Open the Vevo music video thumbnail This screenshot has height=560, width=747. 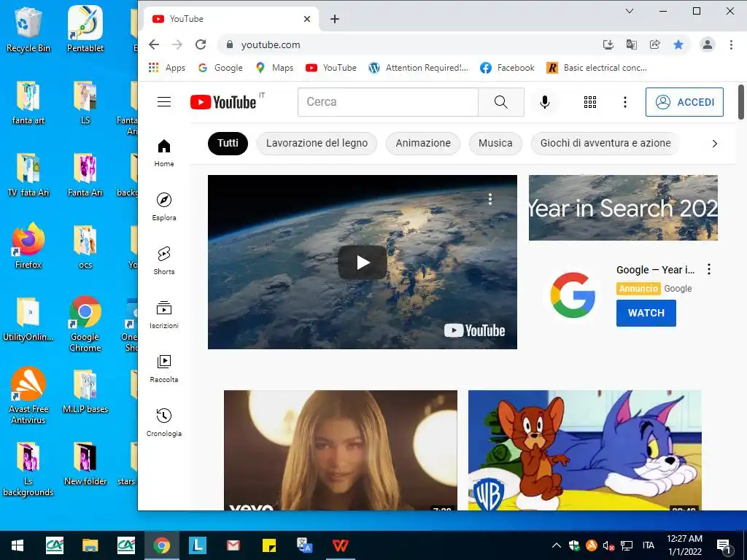click(341, 450)
